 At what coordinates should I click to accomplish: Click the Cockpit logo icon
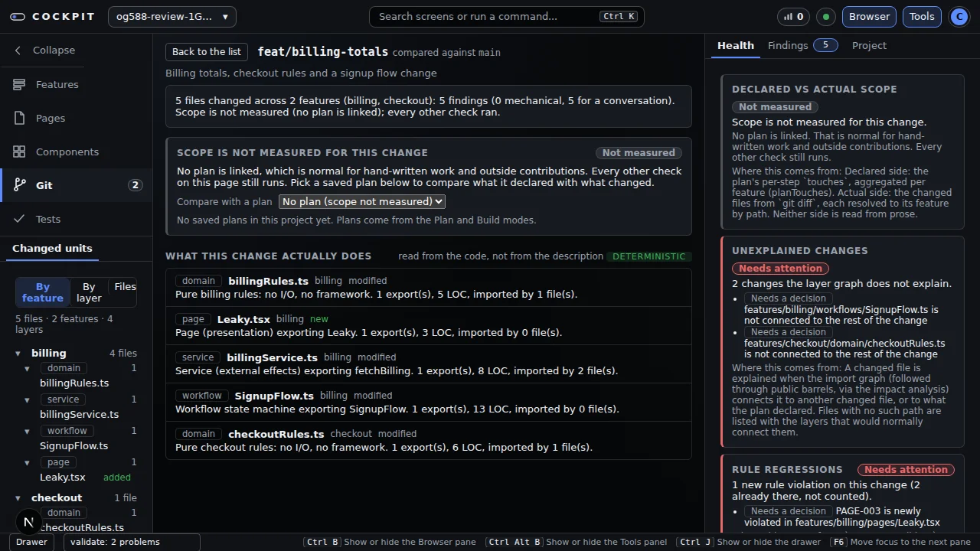coord(18,17)
